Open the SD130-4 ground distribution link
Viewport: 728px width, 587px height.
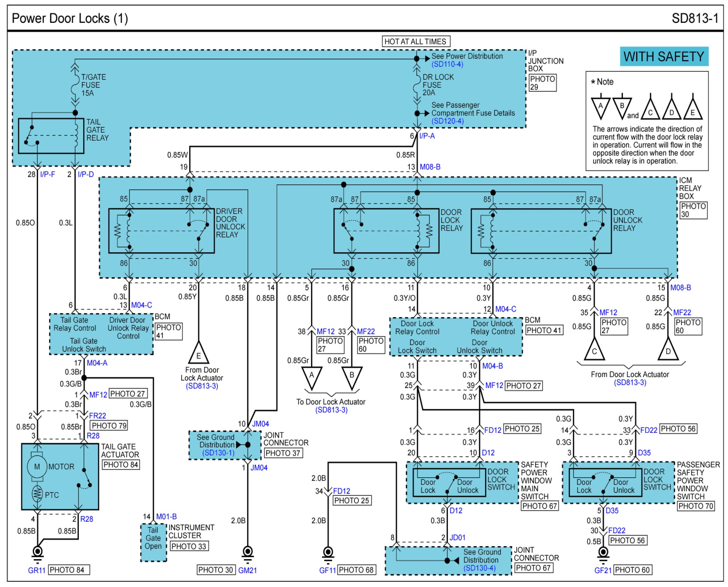pos(479,568)
